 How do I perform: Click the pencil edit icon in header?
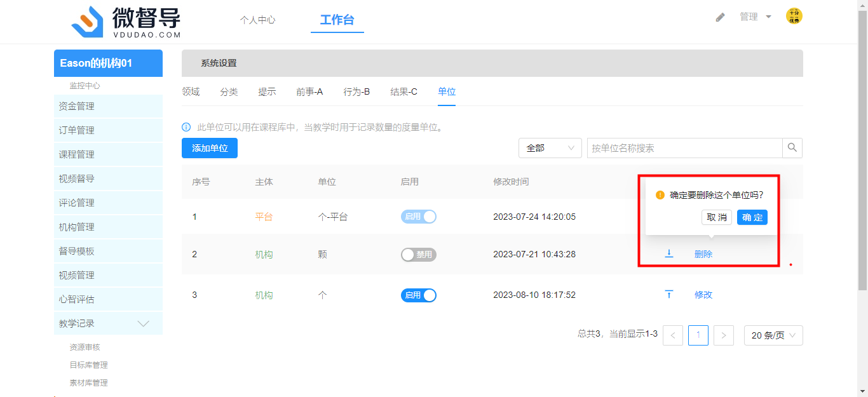(x=720, y=17)
